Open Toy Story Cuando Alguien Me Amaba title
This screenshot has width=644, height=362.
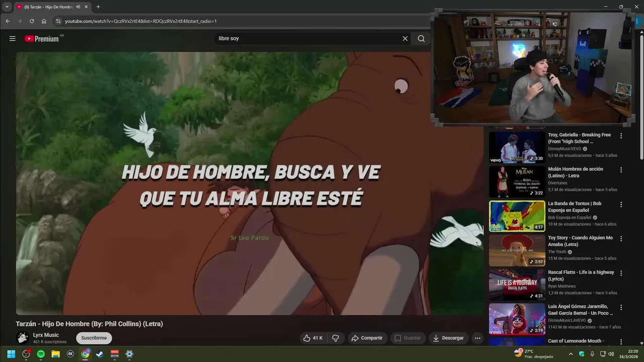[x=581, y=241]
